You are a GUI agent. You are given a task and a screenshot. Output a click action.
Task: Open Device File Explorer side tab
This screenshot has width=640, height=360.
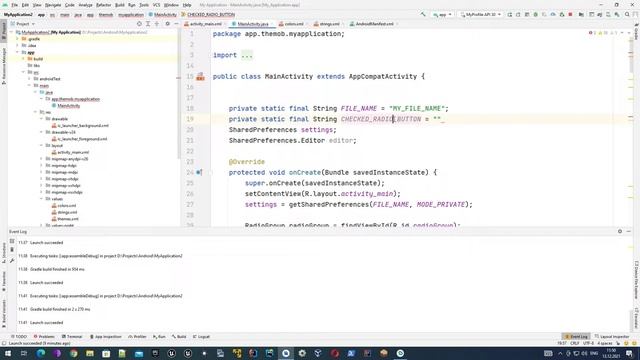pos(636,280)
